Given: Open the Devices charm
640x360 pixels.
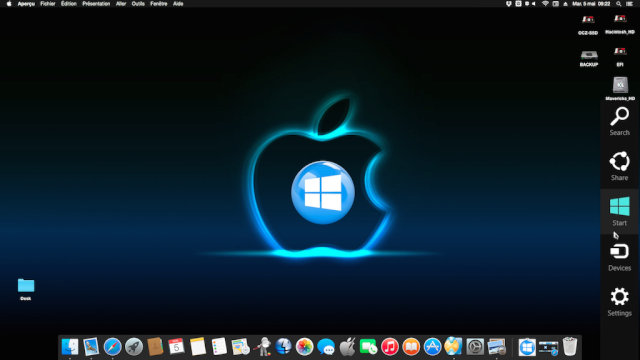Looking at the screenshot, I should point(619,257).
